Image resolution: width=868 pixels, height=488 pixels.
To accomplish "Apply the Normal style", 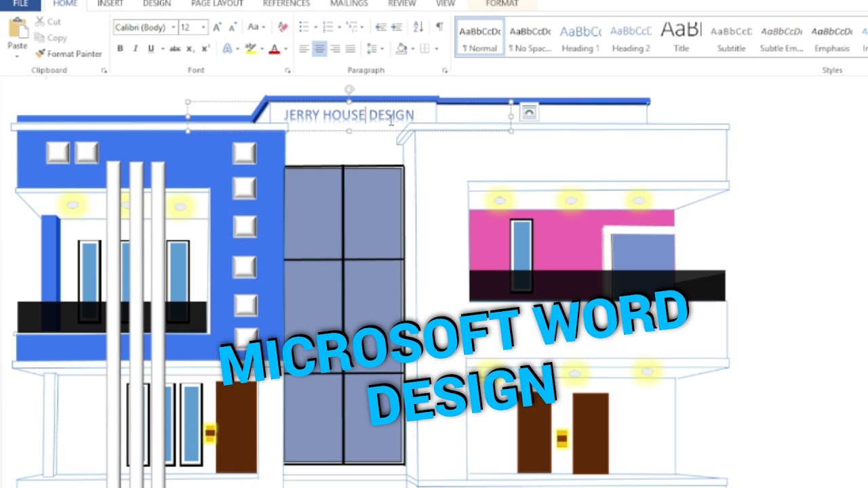I will tap(479, 38).
